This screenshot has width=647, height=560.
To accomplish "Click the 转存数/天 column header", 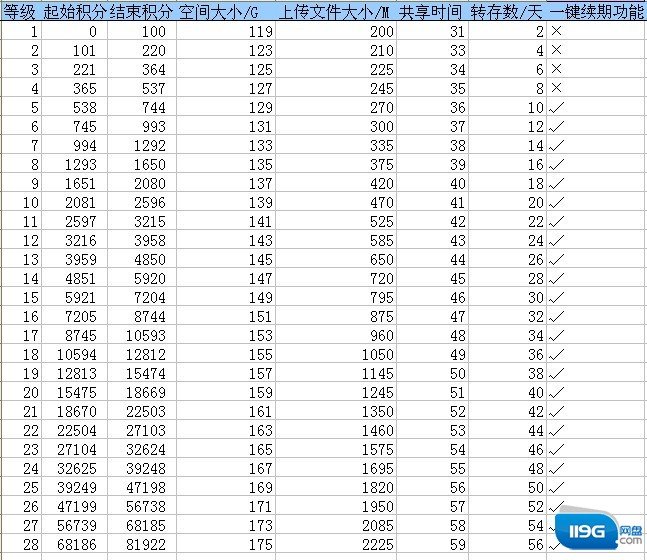I will [x=506, y=12].
